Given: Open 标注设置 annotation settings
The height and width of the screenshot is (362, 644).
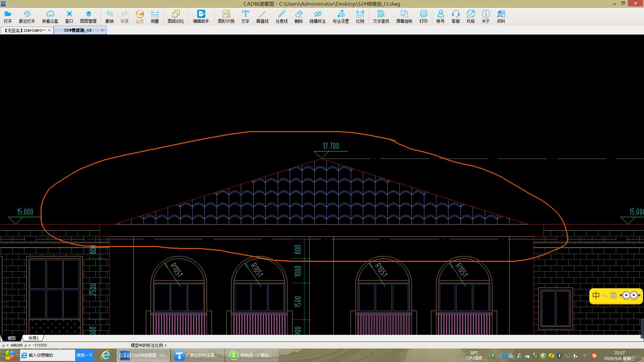Looking at the screenshot, I should [341, 17].
